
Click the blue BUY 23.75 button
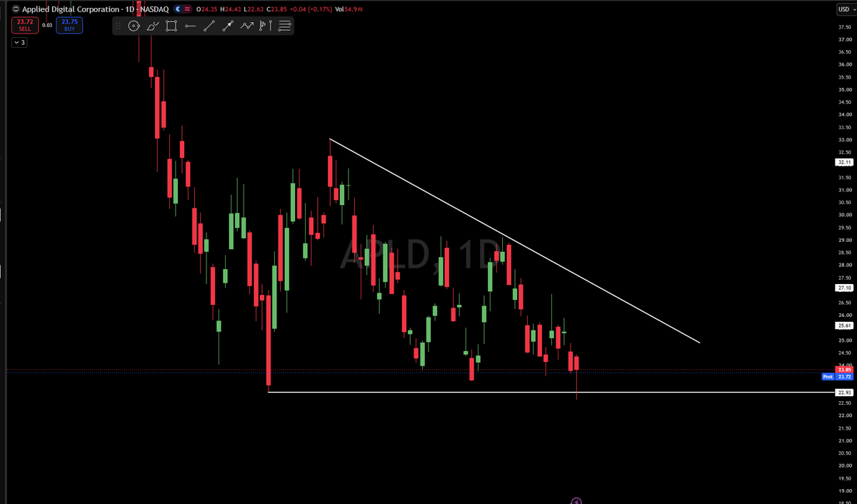(x=69, y=25)
